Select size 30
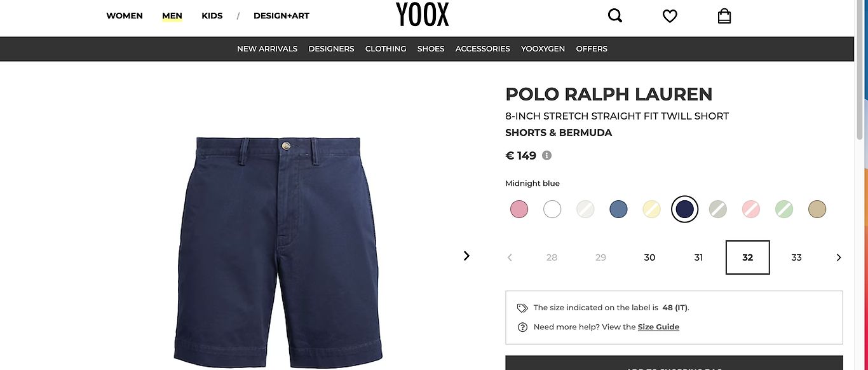 click(649, 257)
